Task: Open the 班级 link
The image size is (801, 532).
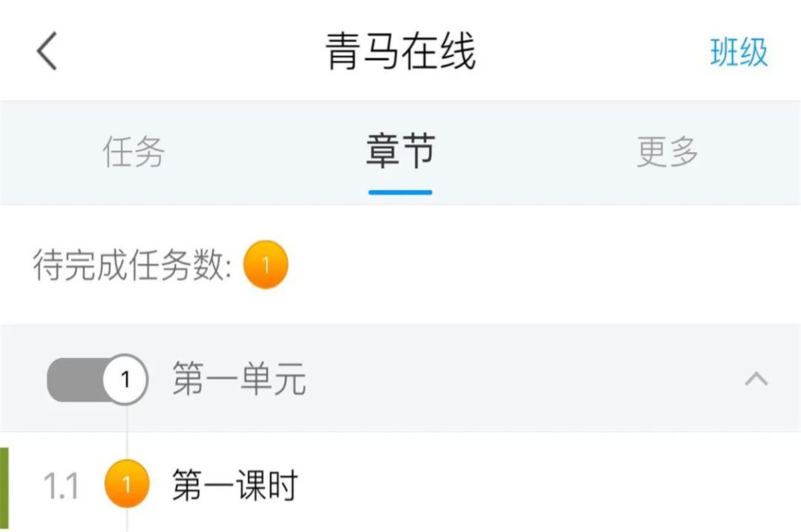Action: [x=739, y=52]
